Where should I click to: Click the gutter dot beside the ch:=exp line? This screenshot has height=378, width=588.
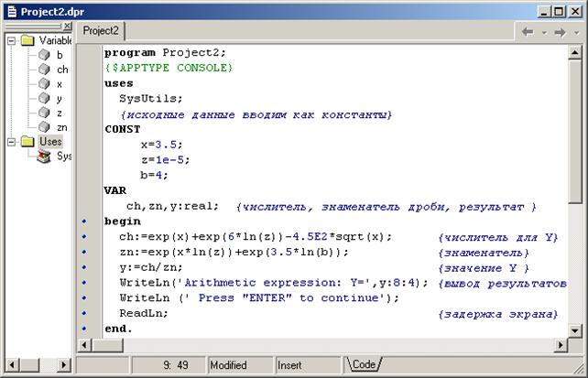coord(84,237)
